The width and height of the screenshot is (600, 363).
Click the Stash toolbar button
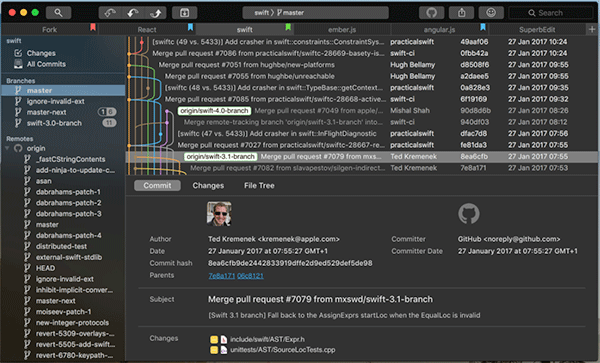184,13
